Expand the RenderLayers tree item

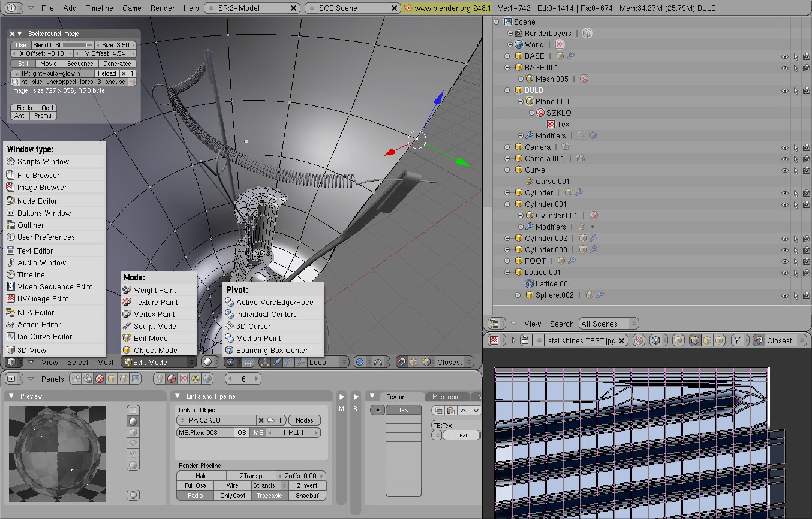click(510, 34)
